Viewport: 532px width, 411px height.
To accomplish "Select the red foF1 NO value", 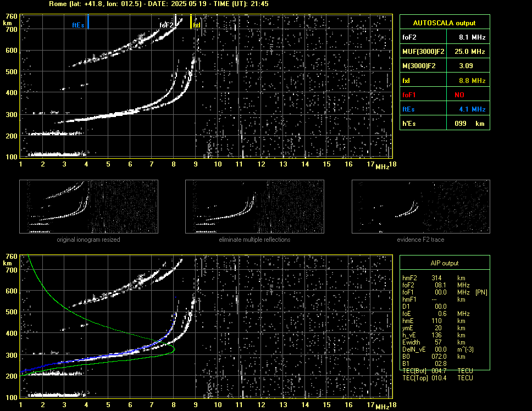I will point(459,95).
